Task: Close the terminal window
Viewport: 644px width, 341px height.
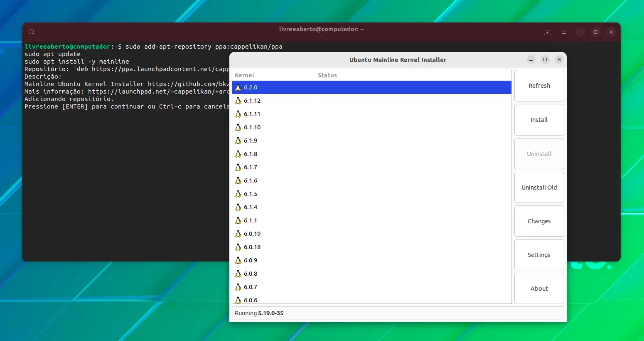Action: [x=611, y=32]
